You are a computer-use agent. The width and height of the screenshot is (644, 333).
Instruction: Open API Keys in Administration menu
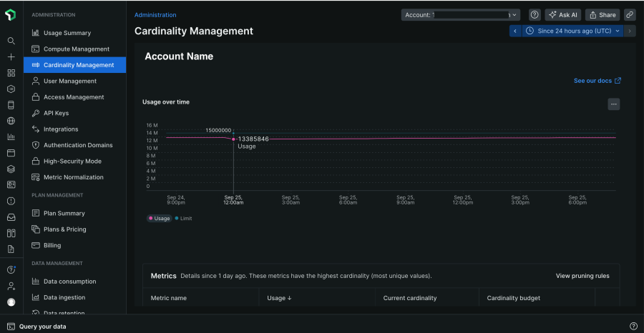(x=56, y=113)
